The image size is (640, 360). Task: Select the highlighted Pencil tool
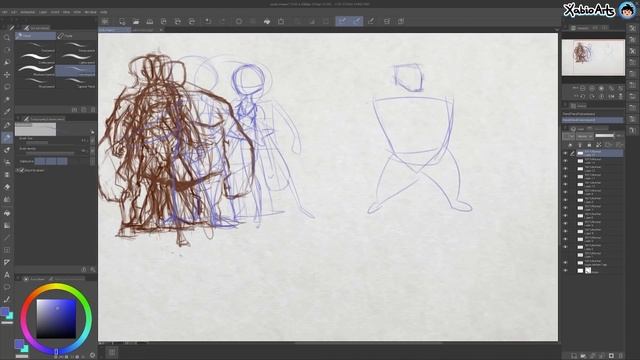click(x=7, y=138)
